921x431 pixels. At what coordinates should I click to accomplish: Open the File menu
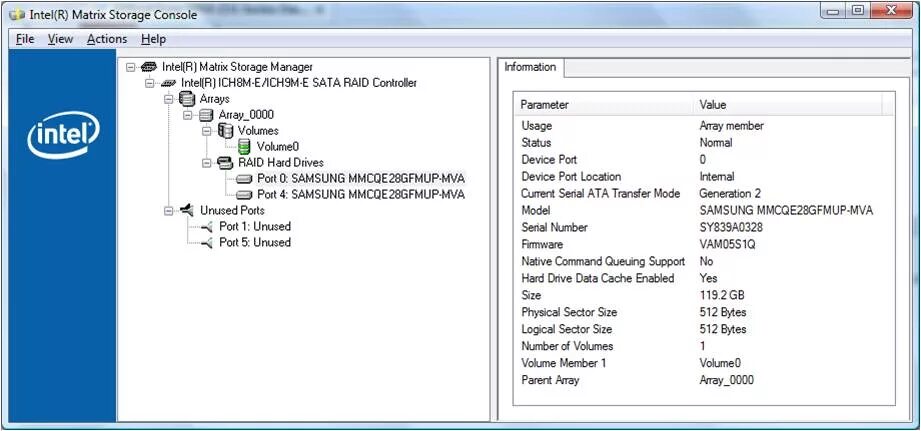point(25,39)
